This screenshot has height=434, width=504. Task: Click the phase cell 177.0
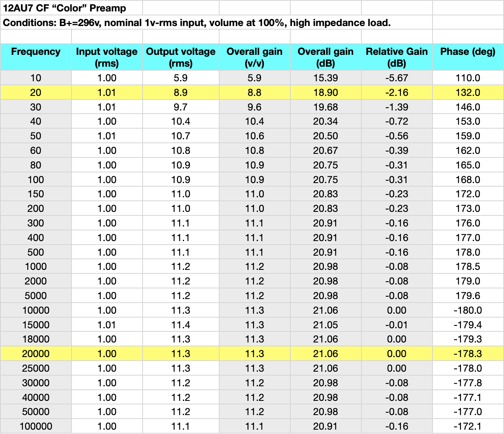(468, 238)
